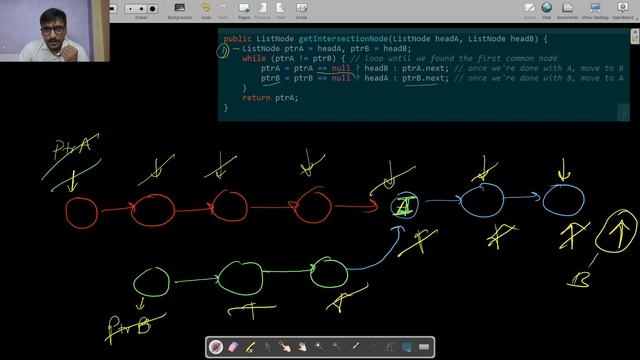Go to the Previous page

pyautogui.click(x=262, y=11)
